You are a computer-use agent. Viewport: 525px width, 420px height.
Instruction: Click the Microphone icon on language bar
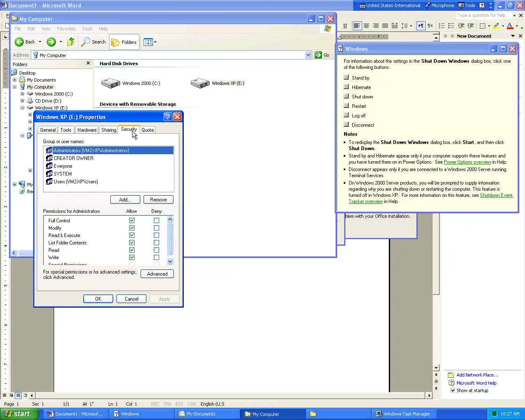tap(427, 5)
